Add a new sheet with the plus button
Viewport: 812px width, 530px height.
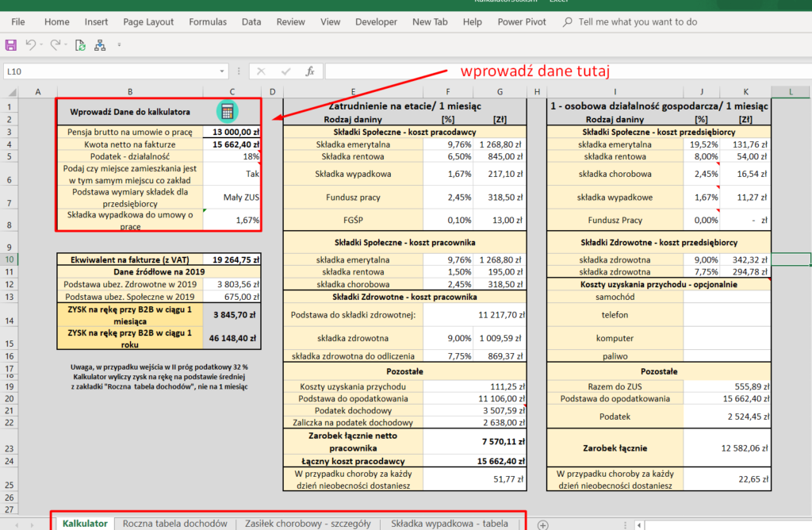point(543,524)
